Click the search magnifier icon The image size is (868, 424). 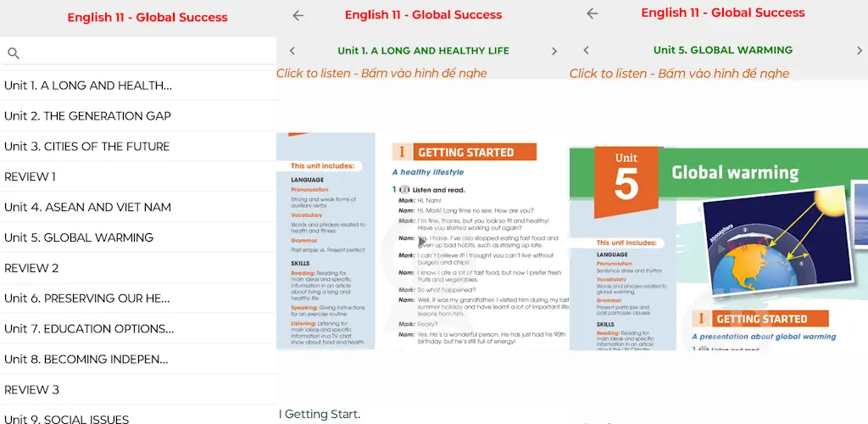click(x=14, y=53)
